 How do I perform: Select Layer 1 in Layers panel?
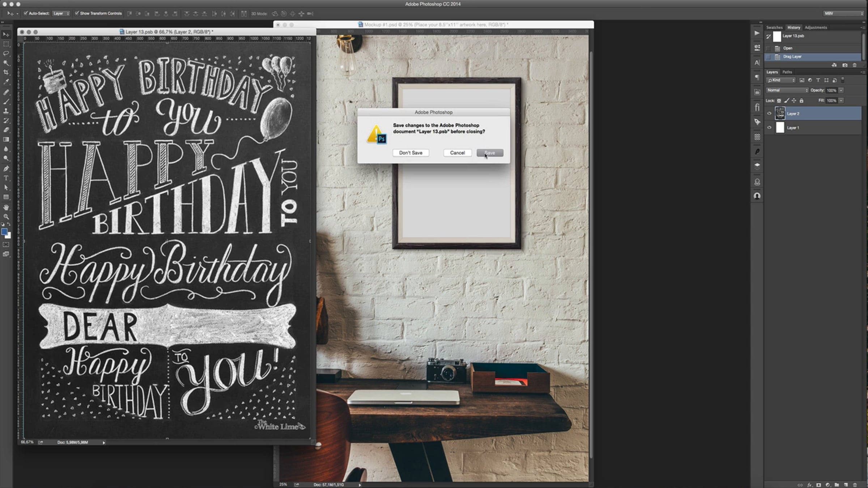click(813, 128)
